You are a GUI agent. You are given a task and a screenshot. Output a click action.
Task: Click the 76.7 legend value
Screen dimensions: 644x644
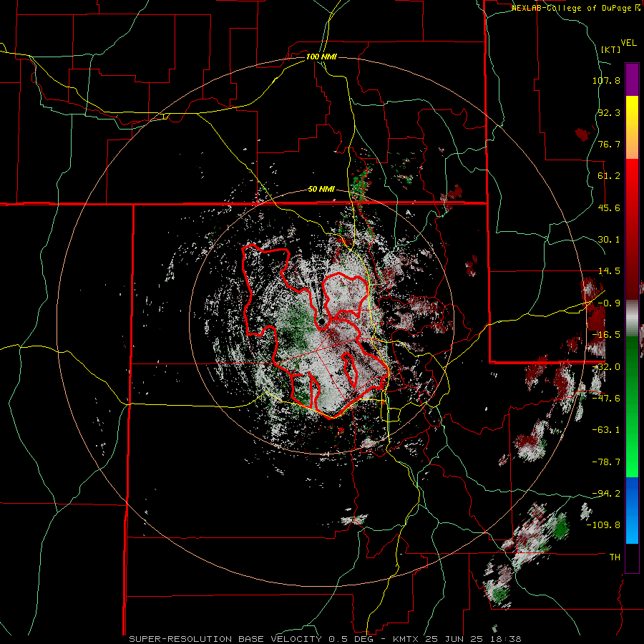point(609,144)
